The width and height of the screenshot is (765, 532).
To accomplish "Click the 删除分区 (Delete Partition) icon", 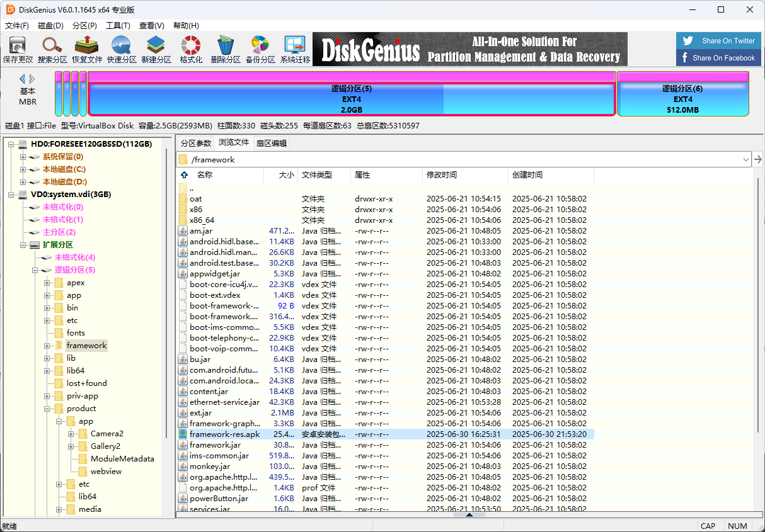I will tap(225, 48).
